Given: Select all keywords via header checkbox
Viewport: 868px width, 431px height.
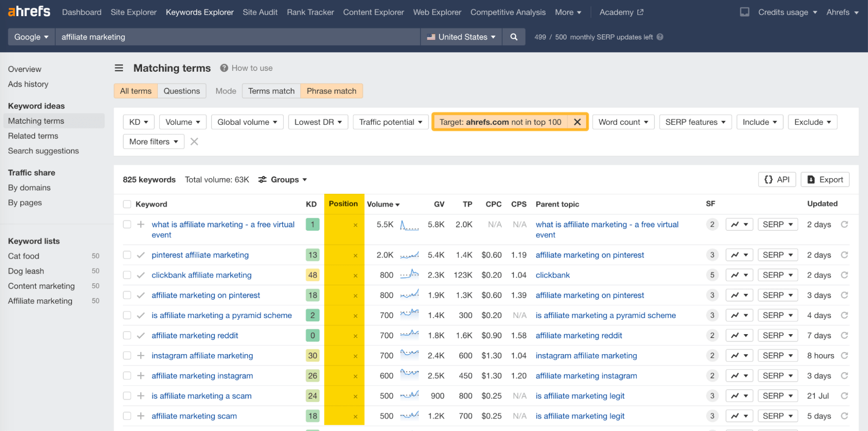Looking at the screenshot, I should tap(127, 204).
